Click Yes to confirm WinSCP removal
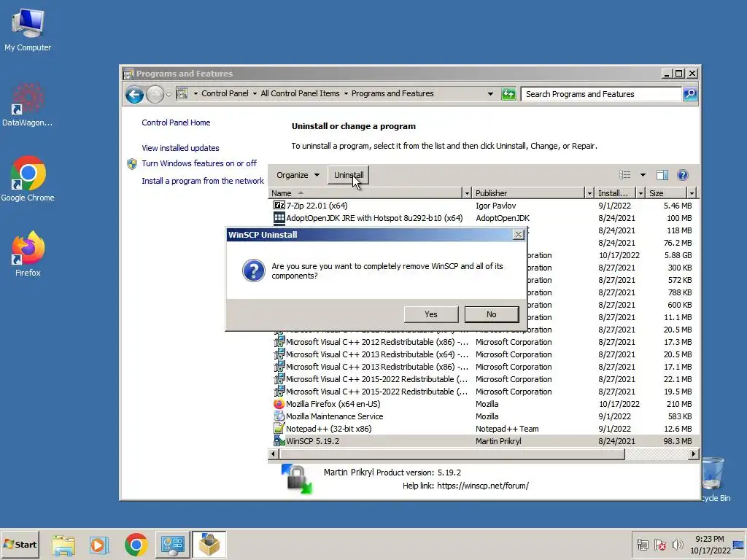Image resolution: width=747 pixels, height=560 pixels. tap(430, 314)
